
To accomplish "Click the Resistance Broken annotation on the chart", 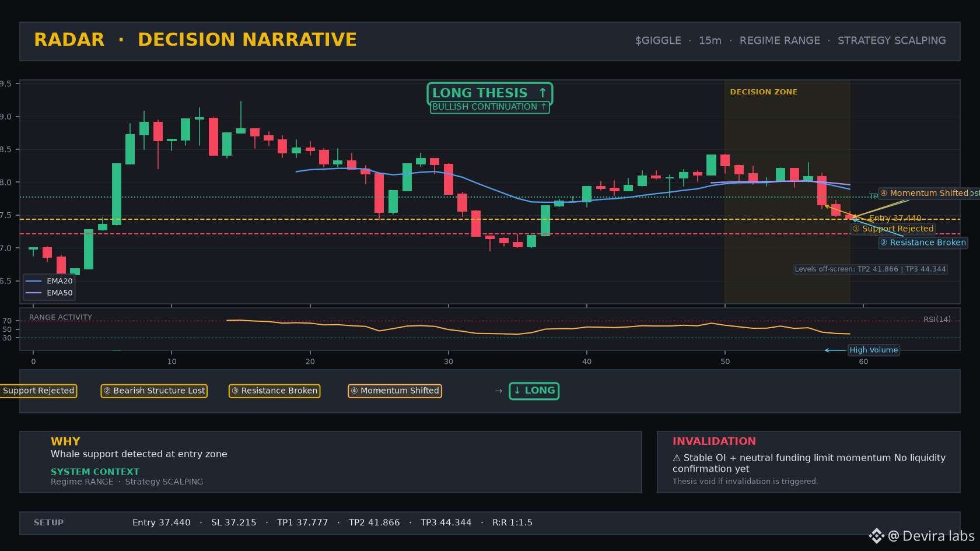I will 923,243.
